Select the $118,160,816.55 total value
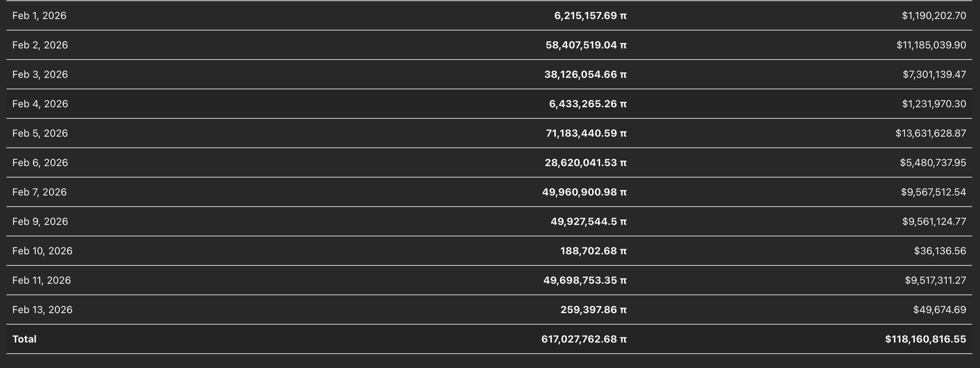The image size is (980, 368). [x=925, y=339]
